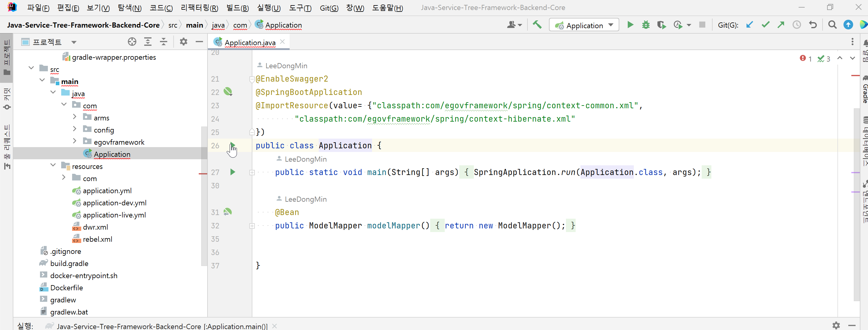Open profiler run options dropdown

click(x=689, y=25)
